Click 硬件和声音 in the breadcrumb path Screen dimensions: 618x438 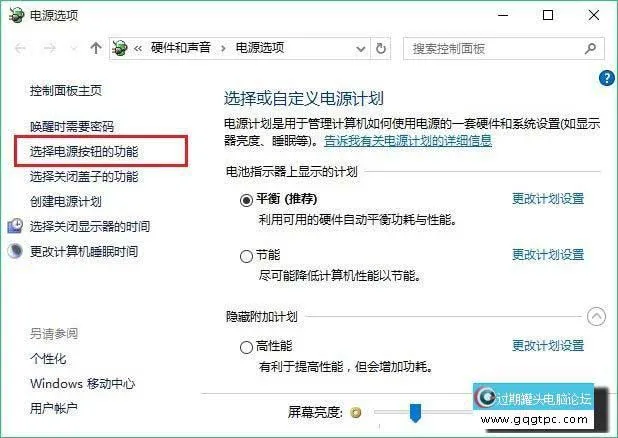tap(181, 48)
